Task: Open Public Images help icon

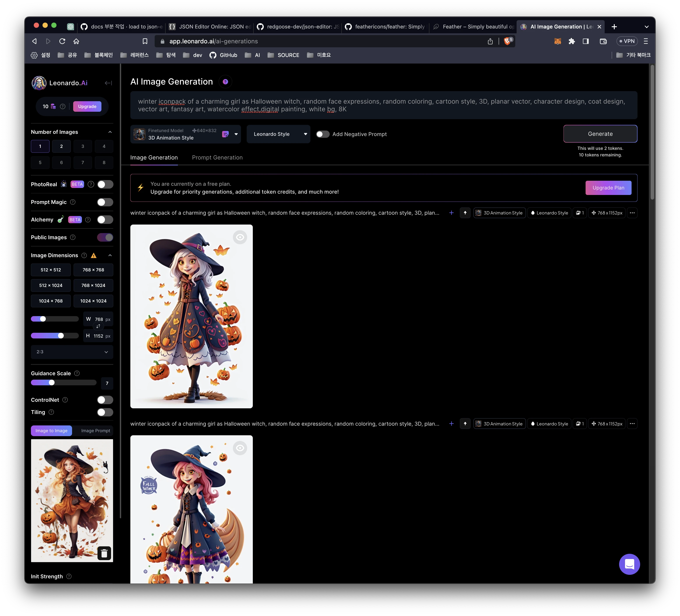Action: click(x=73, y=237)
